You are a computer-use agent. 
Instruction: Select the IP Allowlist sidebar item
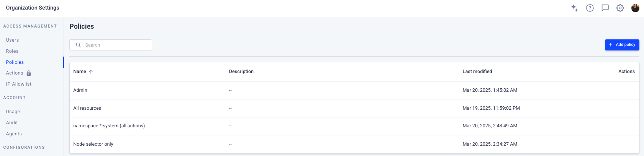pos(19,84)
